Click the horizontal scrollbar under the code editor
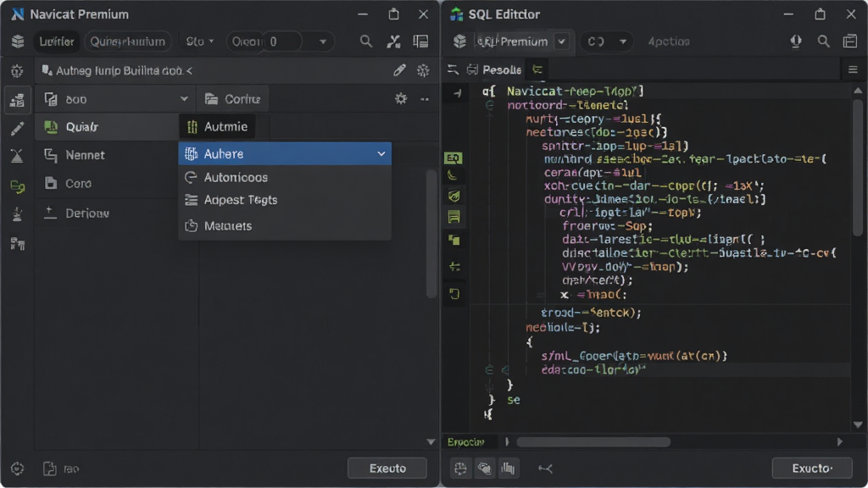The width and height of the screenshot is (868, 488). point(593,442)
